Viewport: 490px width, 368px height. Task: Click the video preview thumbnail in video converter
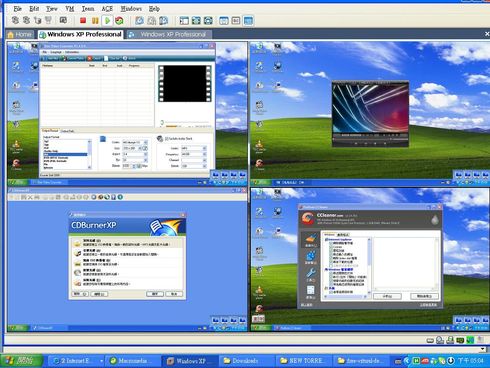[x=185, y=83]
